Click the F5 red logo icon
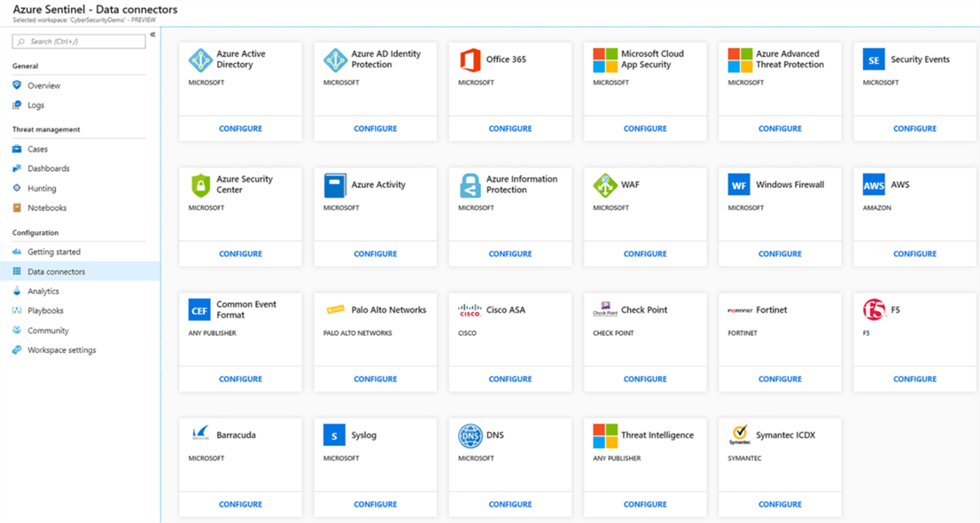Image resolution: width=980 pixels, height=523 pixels. pyautogui.click(x=874, y=310)
